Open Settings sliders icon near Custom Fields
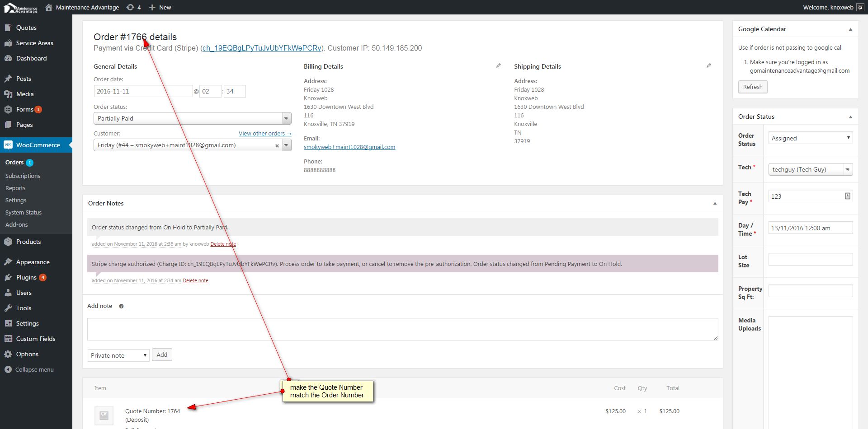 [x=8, y=323]
